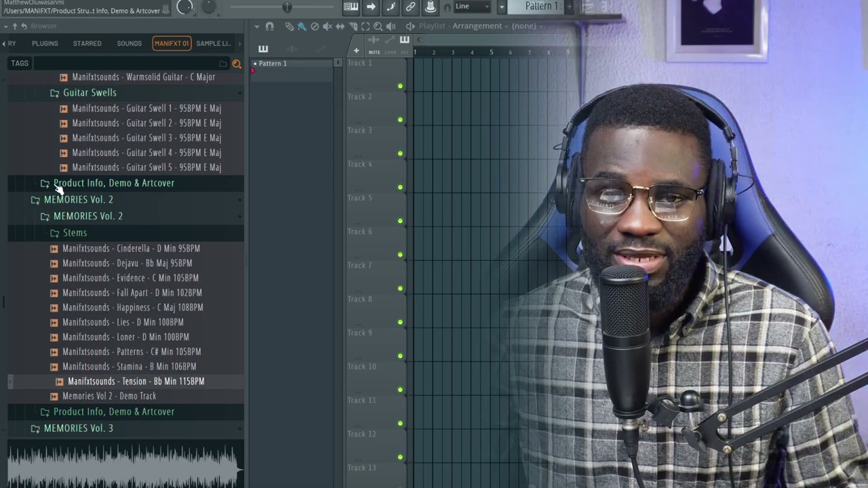Click the collapse arrow beside the timeline
Image resolution: width=868 pixels, height=488 pixels.
point(418,39)
